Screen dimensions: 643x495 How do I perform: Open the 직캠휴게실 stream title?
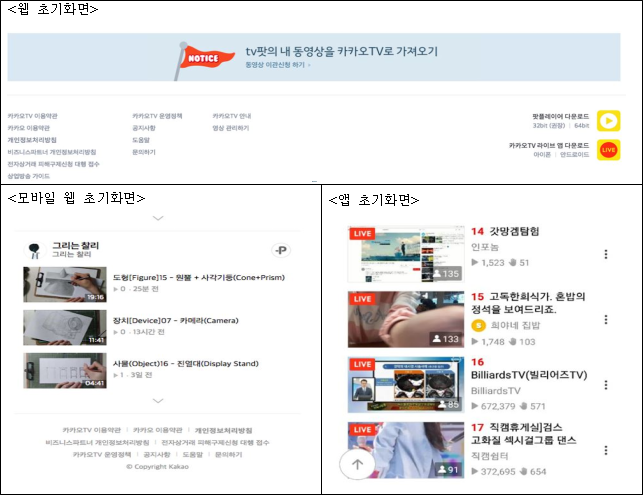click(x=524, y=434)
